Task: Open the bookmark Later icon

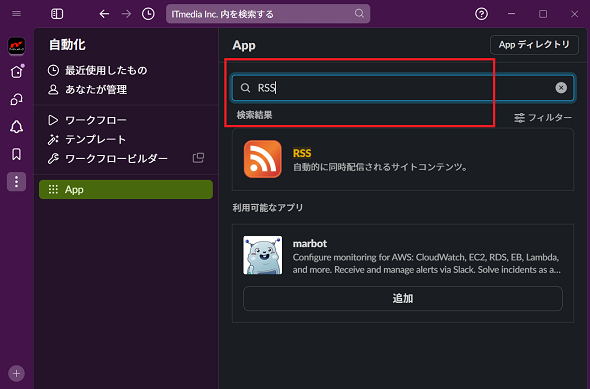Action: tap(17, 154)
